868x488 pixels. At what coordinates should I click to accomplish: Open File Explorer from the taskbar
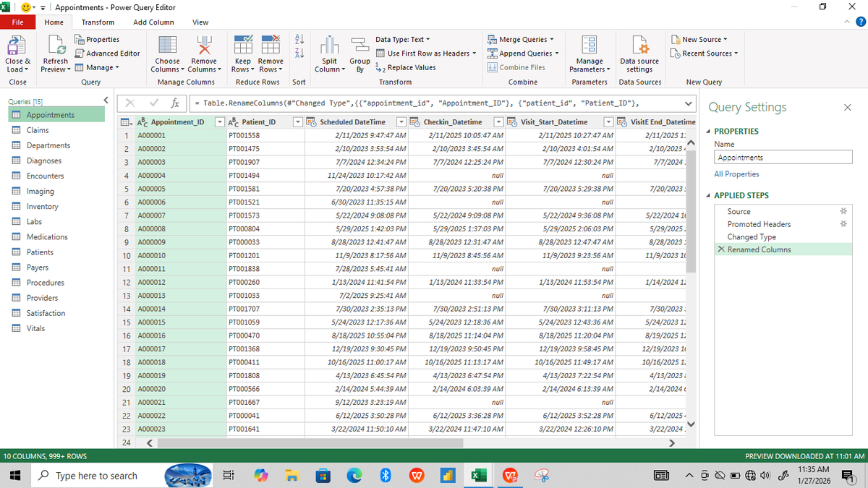[x=291, y=475]
